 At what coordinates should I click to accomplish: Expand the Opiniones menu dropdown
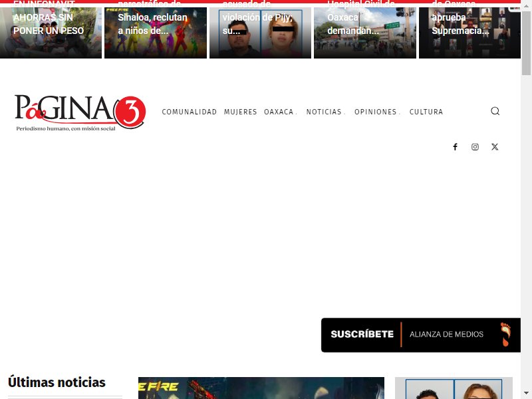click(377, 112)
